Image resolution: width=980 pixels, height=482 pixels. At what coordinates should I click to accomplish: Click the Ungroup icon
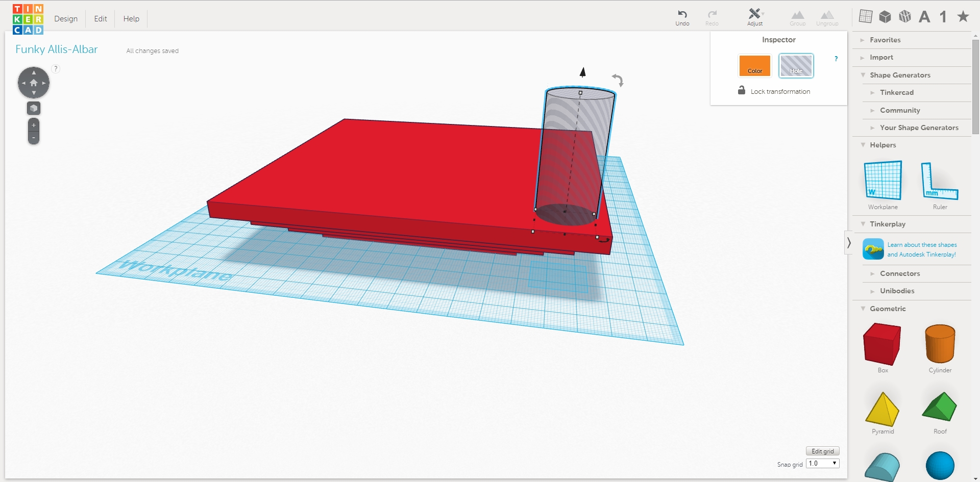tap(827, 18)
